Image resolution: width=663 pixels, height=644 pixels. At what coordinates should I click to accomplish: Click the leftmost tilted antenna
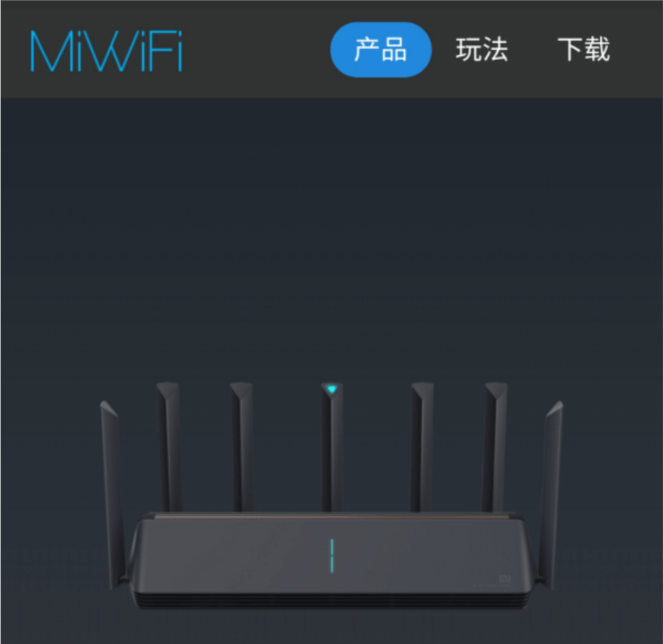click(111, 494)
